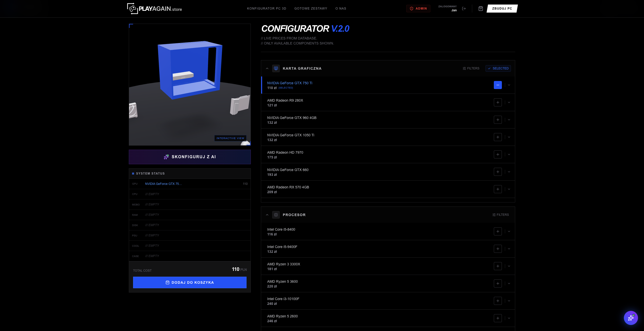Image resolution: width=644 pixels, height=331 pixels.
Task: Open the shopping bag icon in header
Action: (481, 8)
